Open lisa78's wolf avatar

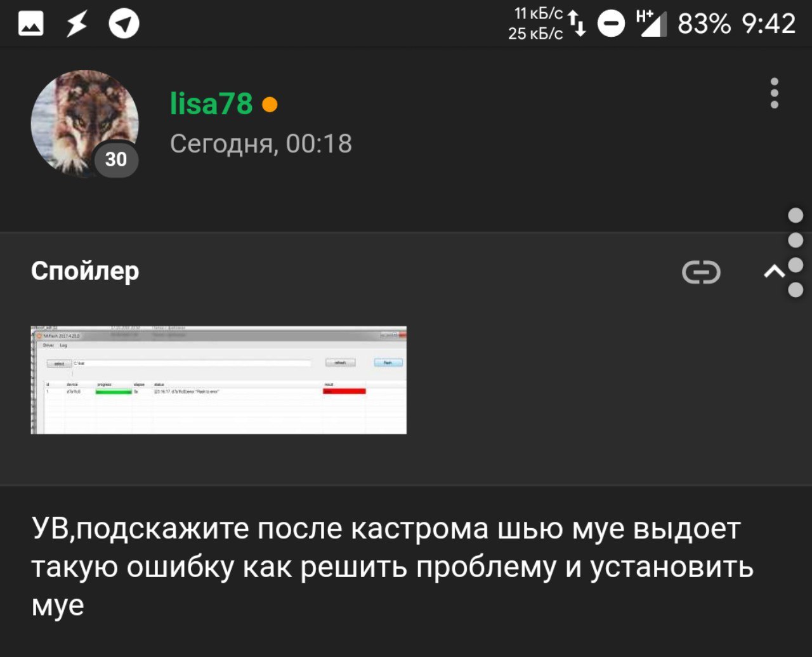tap(84, 122)
